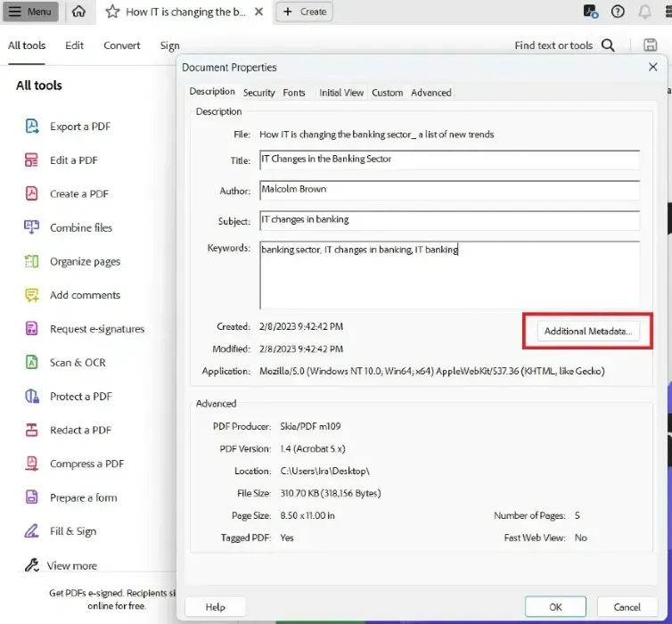
Task: Click the Tagged PDF value Yes
Action: (x=287, y=538)
